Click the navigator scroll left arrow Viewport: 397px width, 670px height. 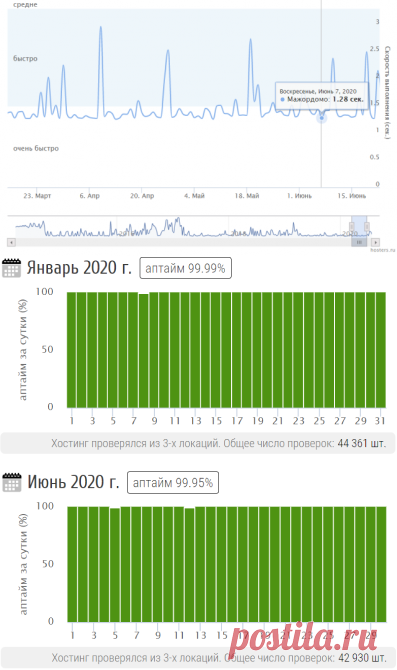pos(12,242)
